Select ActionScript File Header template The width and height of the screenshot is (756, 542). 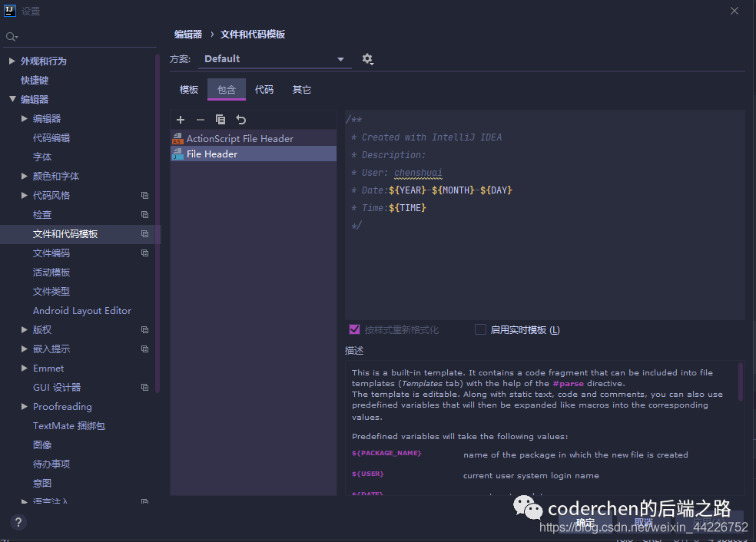click(254, 139)
